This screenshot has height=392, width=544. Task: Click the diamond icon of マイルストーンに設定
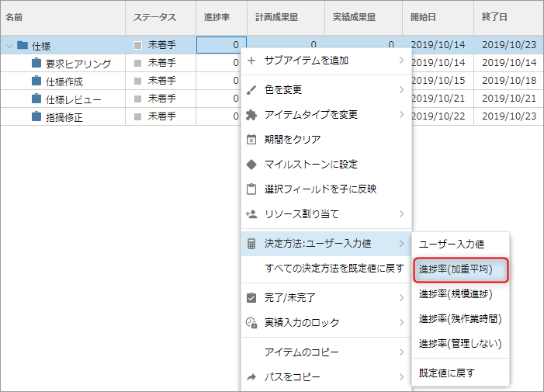251,165
